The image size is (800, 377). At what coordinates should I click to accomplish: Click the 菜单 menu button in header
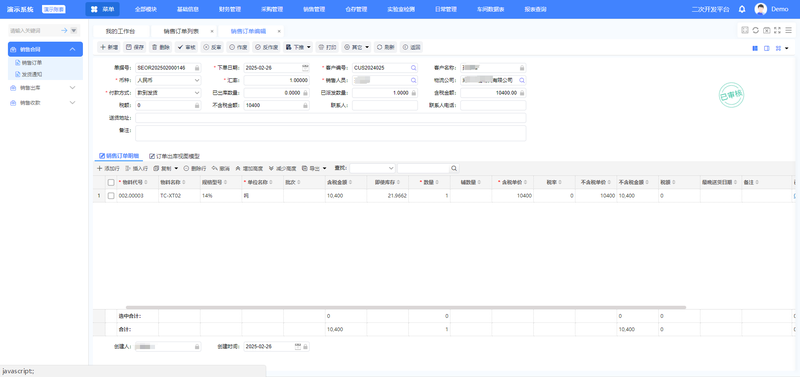(x=103, y=9)
